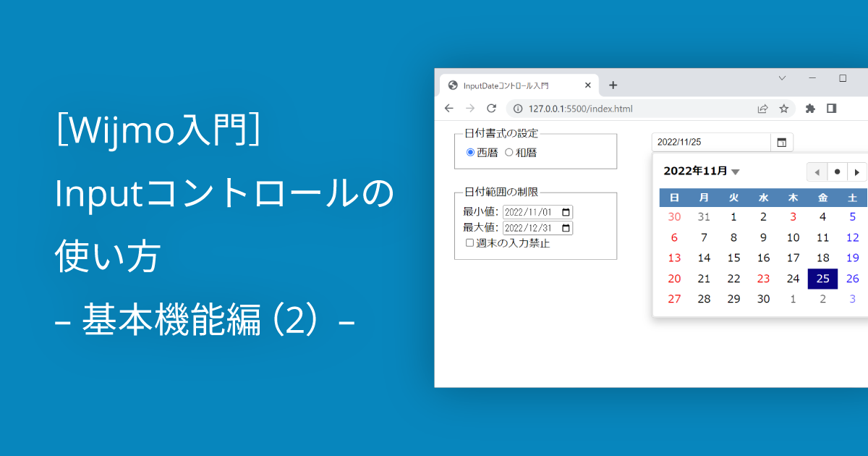Image resolution: width=868 pixels, height=456 pixels.
Task: Pick day 21 in the calendar
Action: [x=705, y=279]
